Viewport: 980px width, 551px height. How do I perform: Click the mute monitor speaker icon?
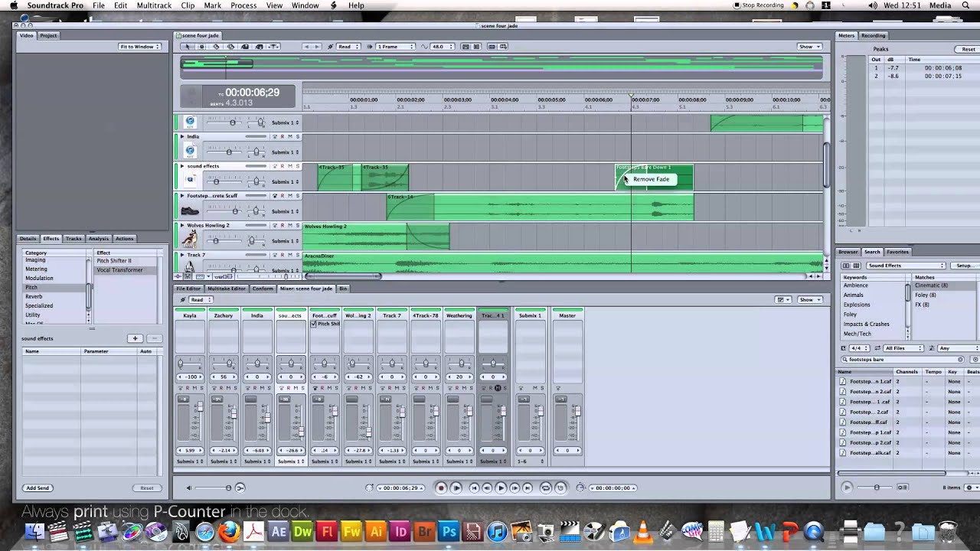189,487
